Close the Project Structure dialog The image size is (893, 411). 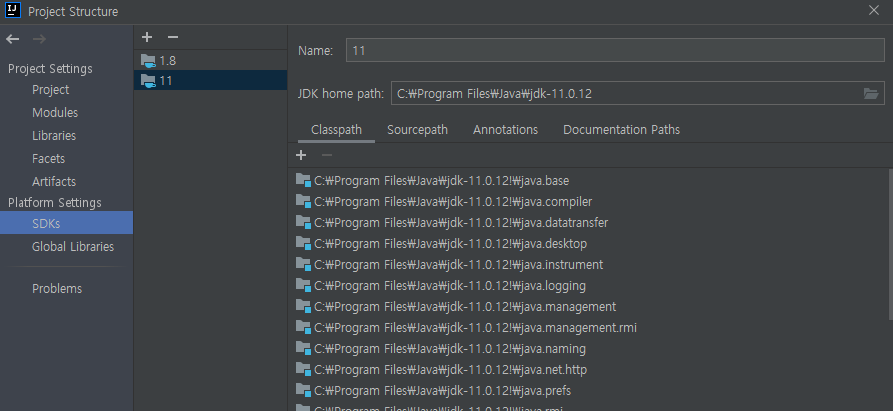[874, 10]
